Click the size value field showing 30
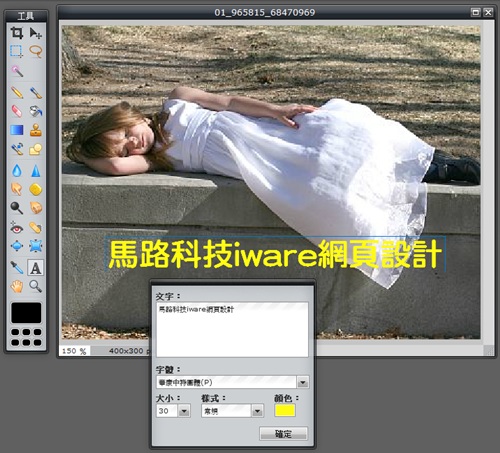500x453 pixels. (167, 411)
